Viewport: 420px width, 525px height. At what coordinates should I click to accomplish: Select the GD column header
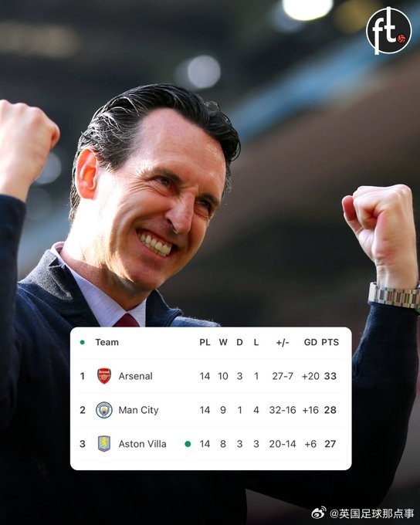point(310,342)
